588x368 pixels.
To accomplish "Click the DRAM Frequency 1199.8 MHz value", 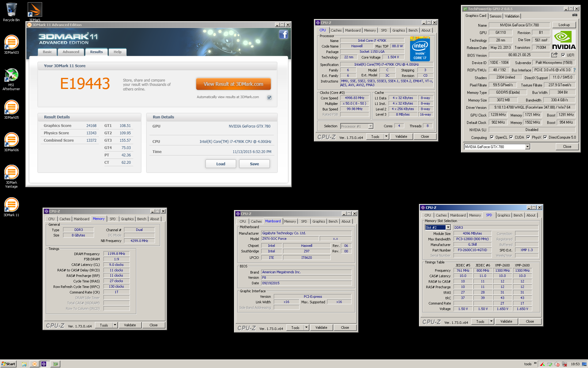I will (116, 254).
